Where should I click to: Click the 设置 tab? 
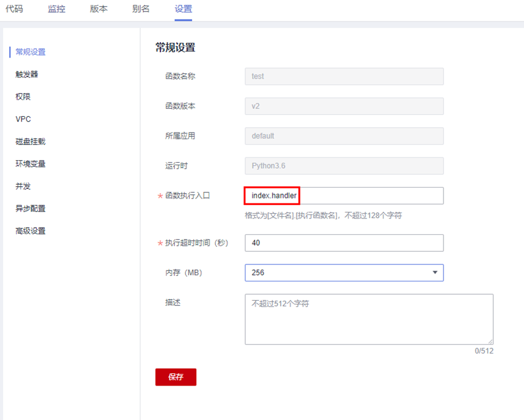click(183, 9)
